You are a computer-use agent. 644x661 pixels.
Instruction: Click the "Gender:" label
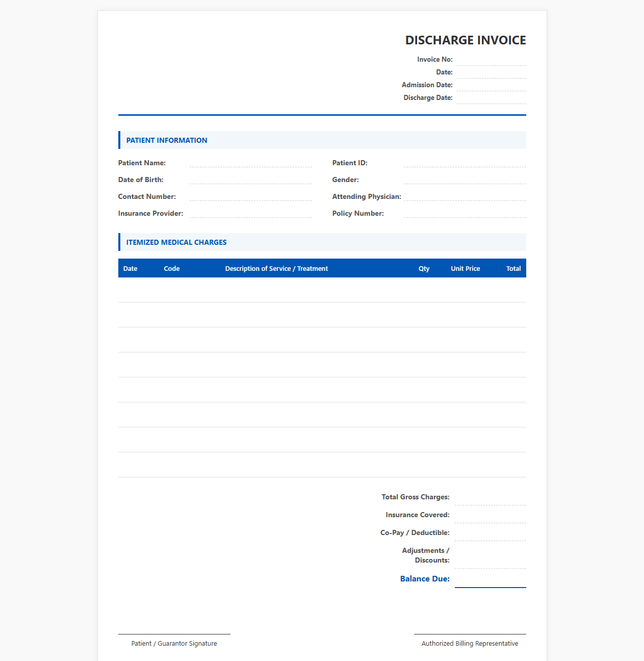coord(346,180)
